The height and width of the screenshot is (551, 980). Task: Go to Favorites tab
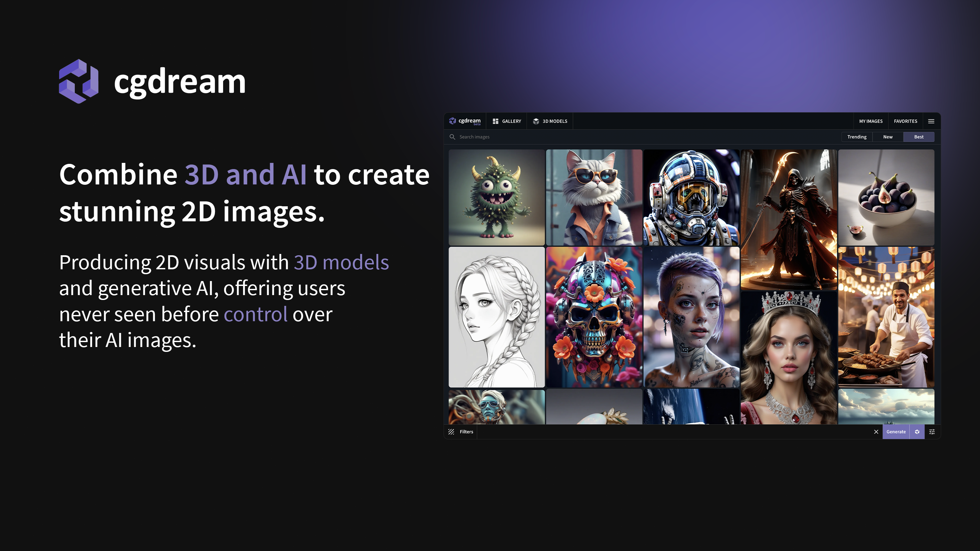(905, 121)
